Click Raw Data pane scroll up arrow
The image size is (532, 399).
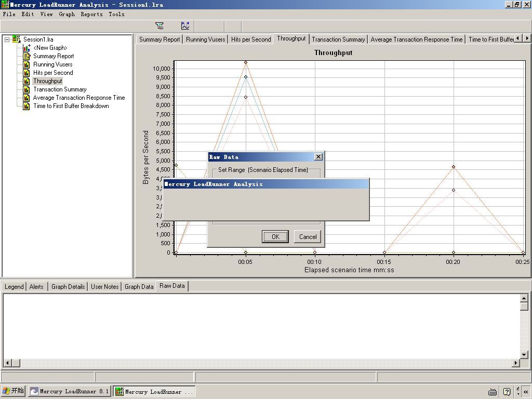coord(524,299)
